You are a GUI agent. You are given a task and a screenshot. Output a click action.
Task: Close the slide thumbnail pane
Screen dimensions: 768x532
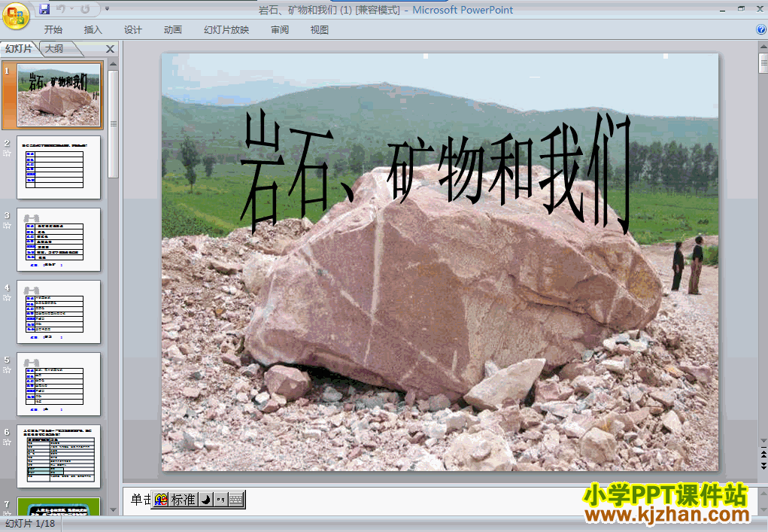coord(111,49)
